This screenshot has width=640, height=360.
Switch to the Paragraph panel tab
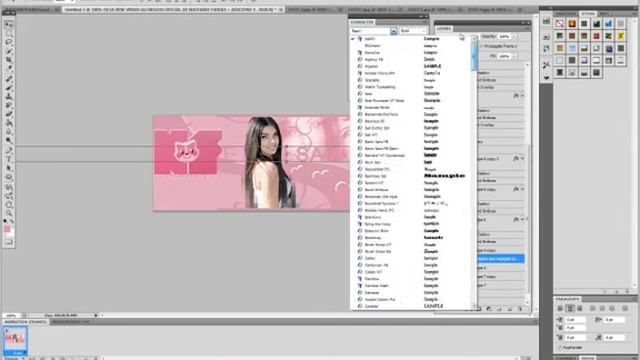pyautogui.click(x=567, y=299)
